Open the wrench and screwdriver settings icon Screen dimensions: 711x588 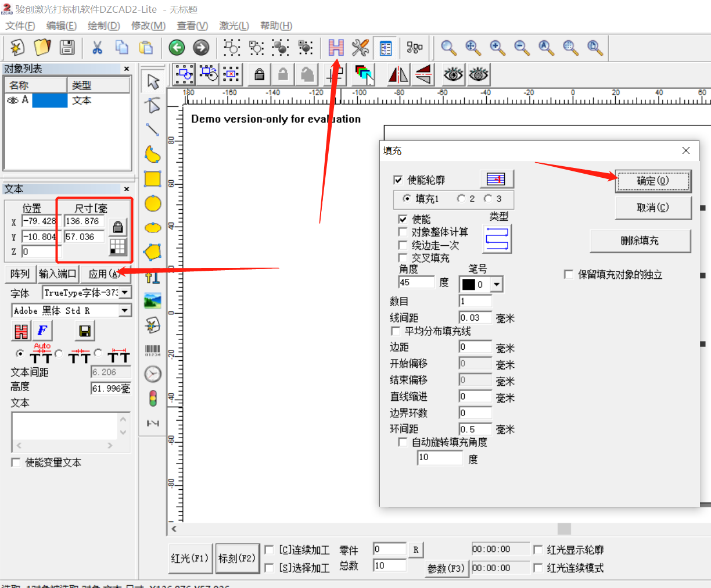(x=361, y=48)
